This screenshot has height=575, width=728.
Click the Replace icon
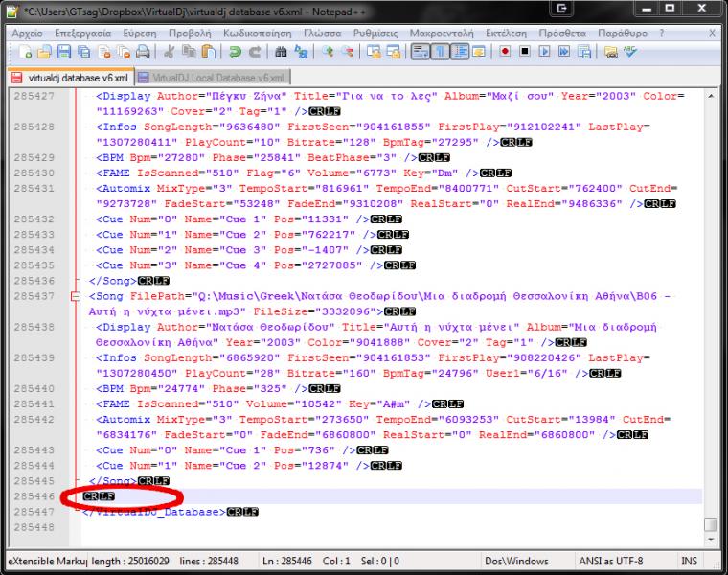[x=301, y=52]
